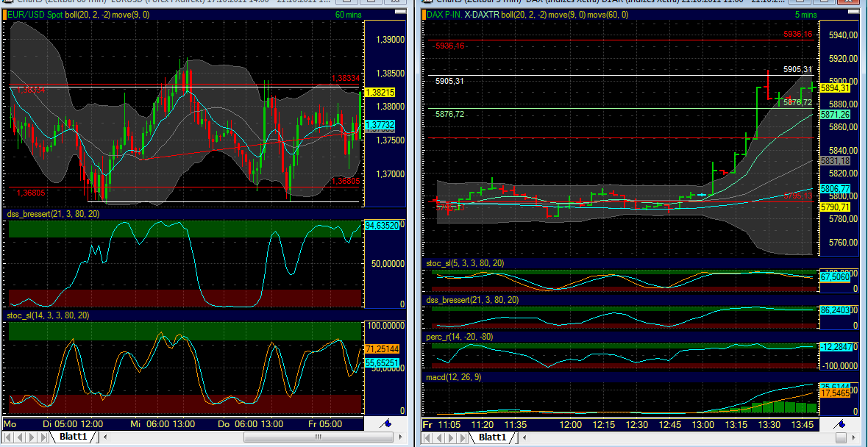The image size is (868, 447).
Task: Click the yellow 1,38215 price marker
Action: coord(380,93)
